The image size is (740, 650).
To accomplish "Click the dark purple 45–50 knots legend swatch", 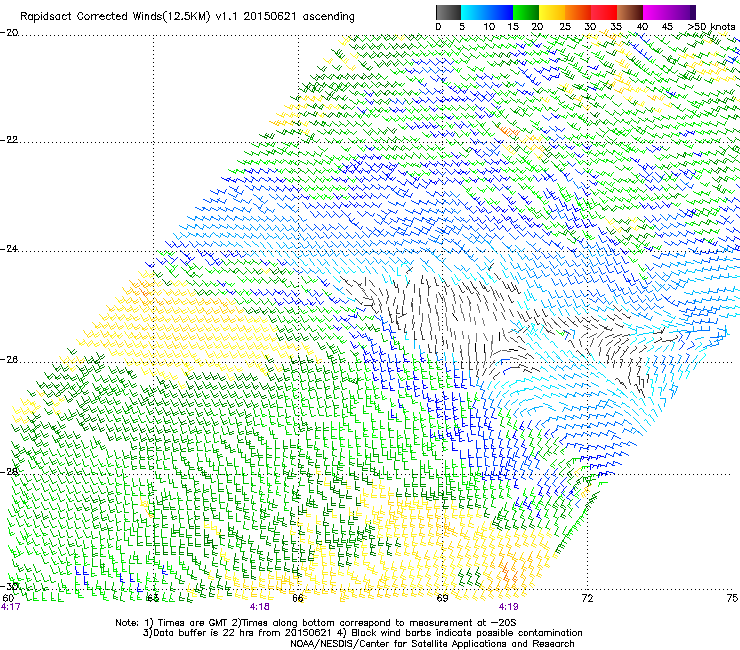I will click(682, 12).
